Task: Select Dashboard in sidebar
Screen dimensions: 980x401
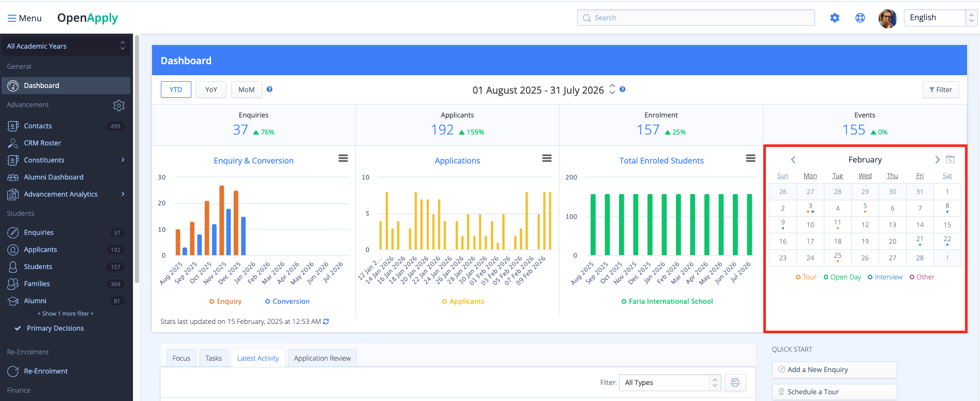Action: click(66, 85)
